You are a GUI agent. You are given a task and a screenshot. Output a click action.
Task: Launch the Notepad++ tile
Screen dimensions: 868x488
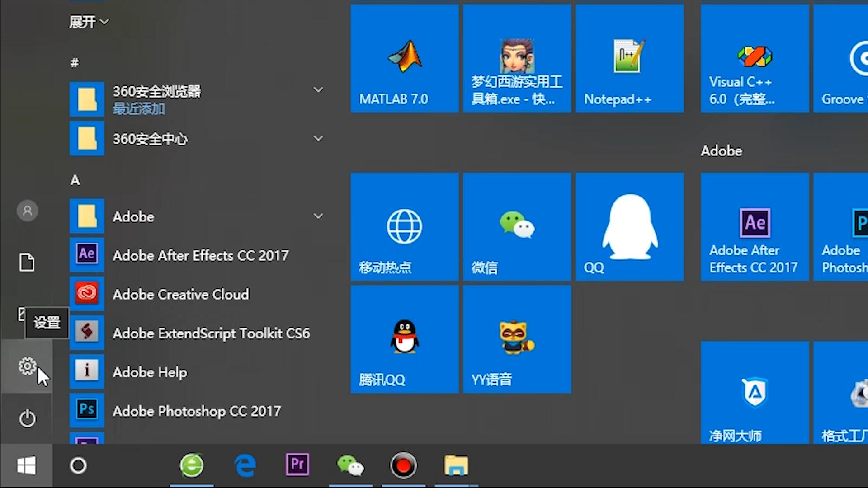[x=629, y=59]
